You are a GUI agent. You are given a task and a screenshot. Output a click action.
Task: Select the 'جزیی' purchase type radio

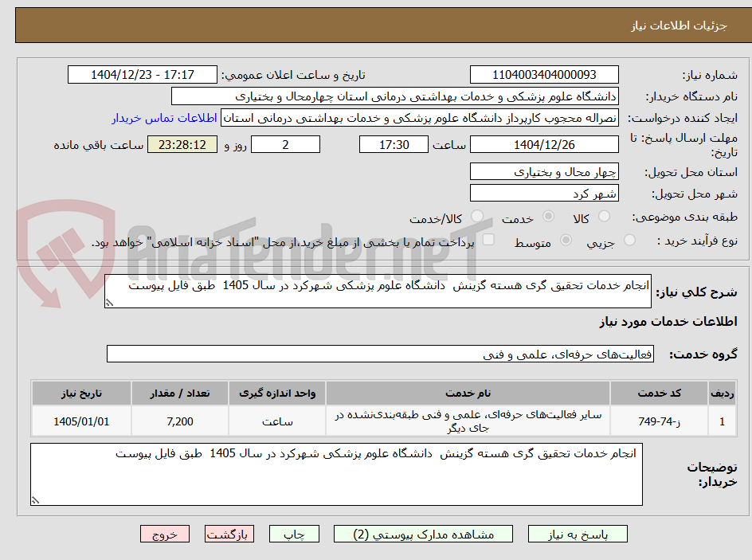click(x=629, y=240)
